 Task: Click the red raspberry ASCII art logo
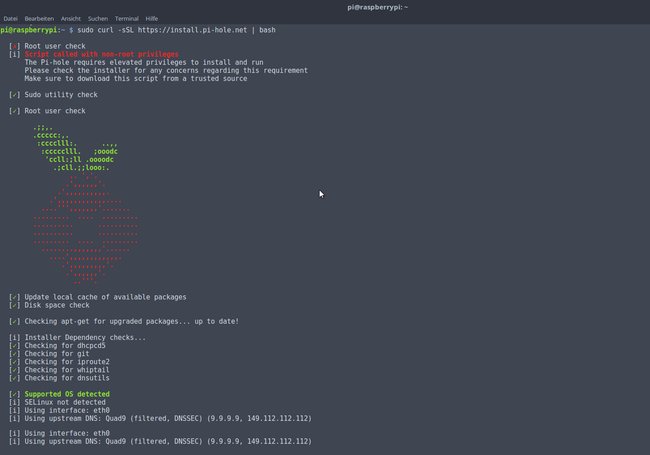86,230
